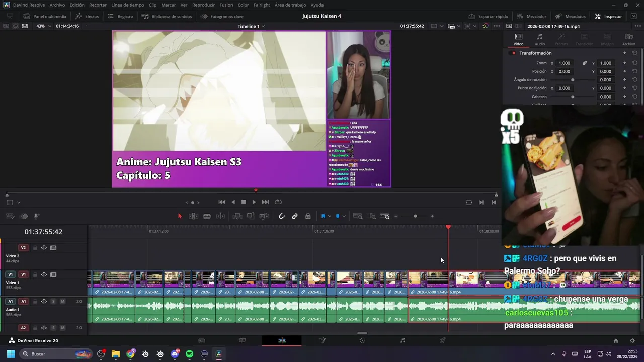Select the Blade edit mode tool
The width and height of the screenshot is (644, 362).
point(207,216)
